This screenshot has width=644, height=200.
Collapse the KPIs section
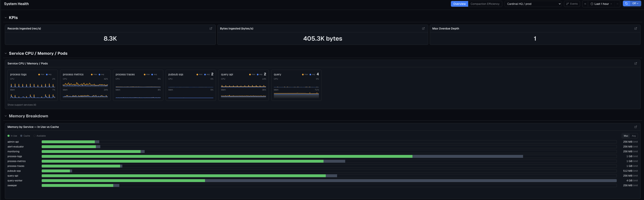coord(5,18)
